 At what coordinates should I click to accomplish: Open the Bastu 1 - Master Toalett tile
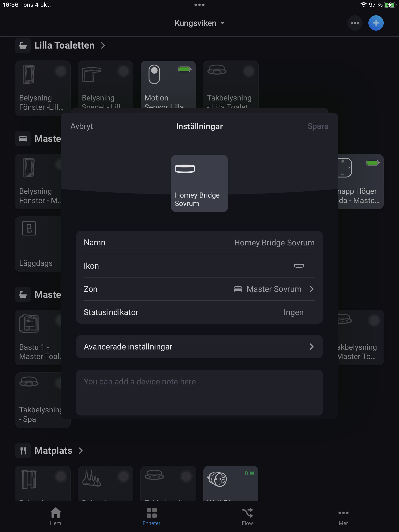[x=38, y=338]
